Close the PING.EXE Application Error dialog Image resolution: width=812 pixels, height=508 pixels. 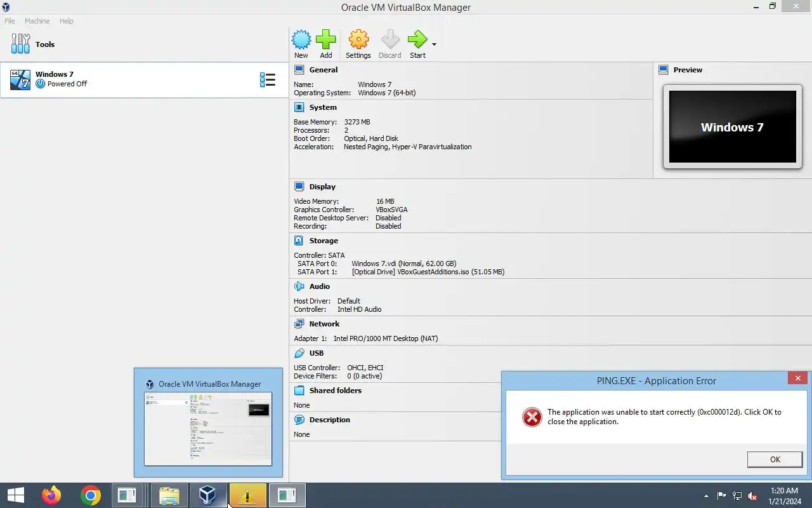[x=798, y=378]
